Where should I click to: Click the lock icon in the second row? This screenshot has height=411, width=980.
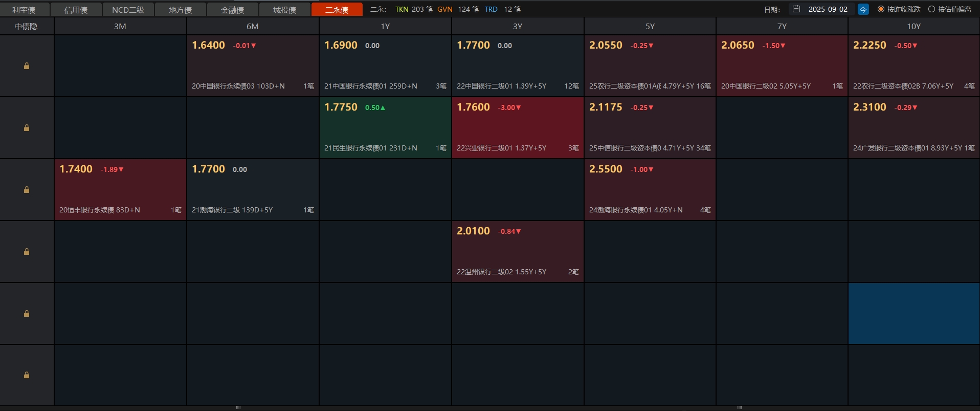pyautogui.click(x=27, y=128)
